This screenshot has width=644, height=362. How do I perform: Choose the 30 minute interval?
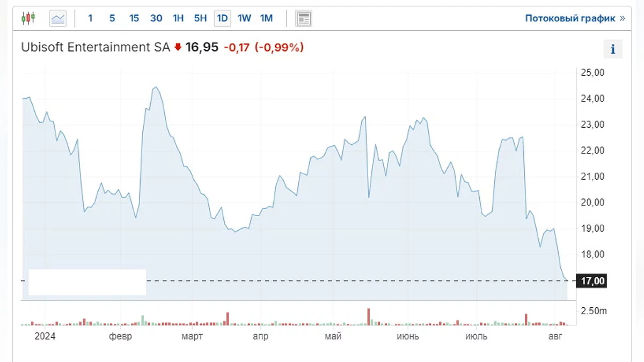[x=156, y=18]
